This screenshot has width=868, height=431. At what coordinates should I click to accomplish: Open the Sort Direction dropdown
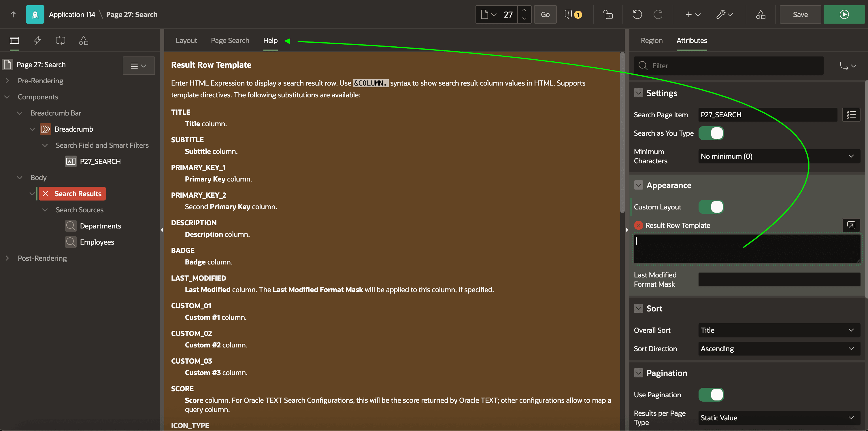tap(779, 348)
